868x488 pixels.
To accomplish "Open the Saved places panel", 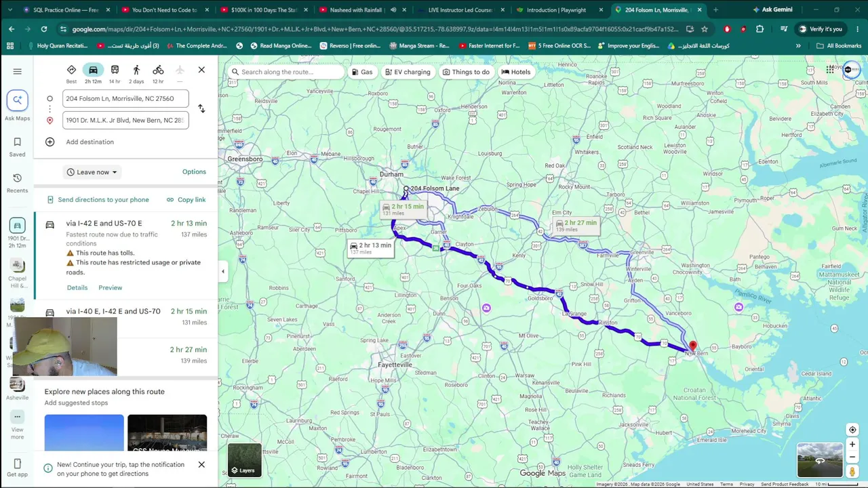I will click(18, 147).
